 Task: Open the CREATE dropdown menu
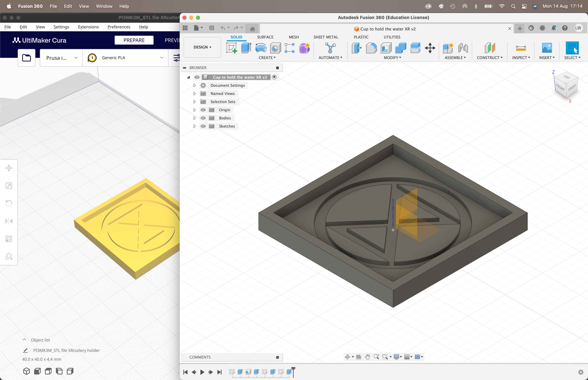267,57
